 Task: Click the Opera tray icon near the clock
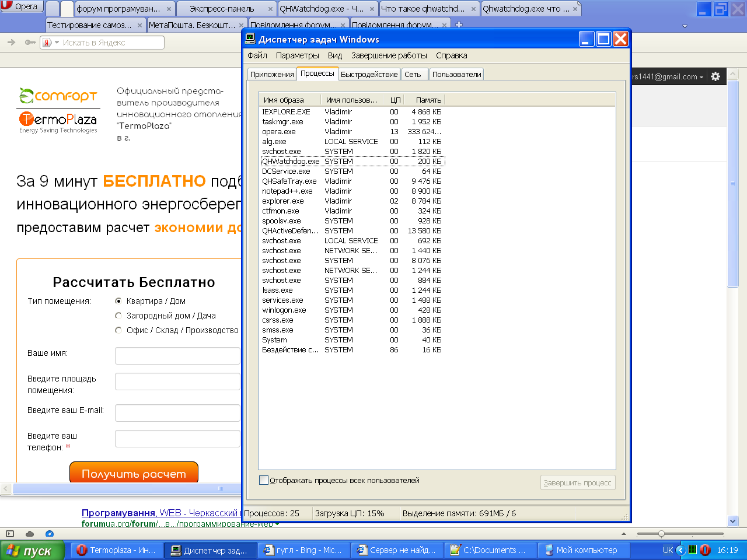pyautogui.click(x=705, y=550)
